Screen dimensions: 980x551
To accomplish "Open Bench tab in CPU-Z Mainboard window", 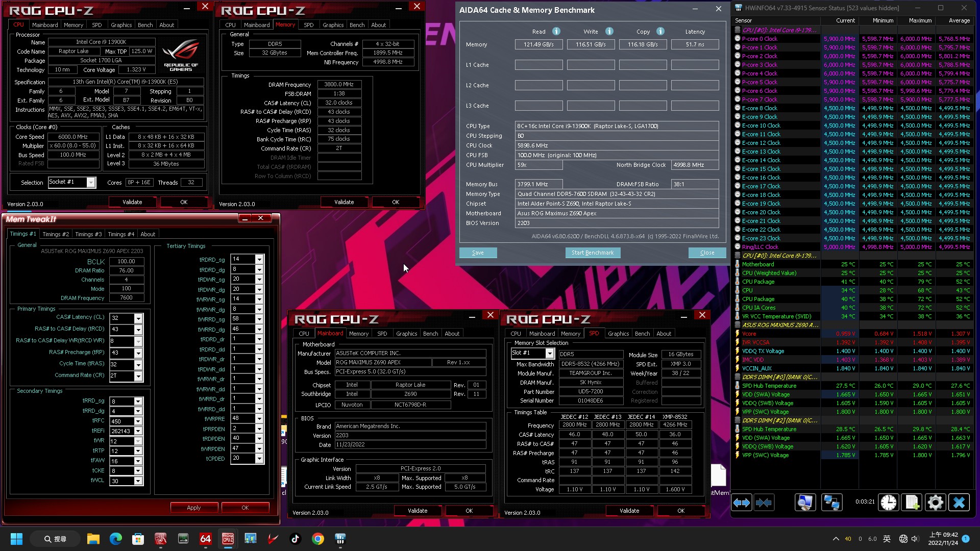I will 430,334.
